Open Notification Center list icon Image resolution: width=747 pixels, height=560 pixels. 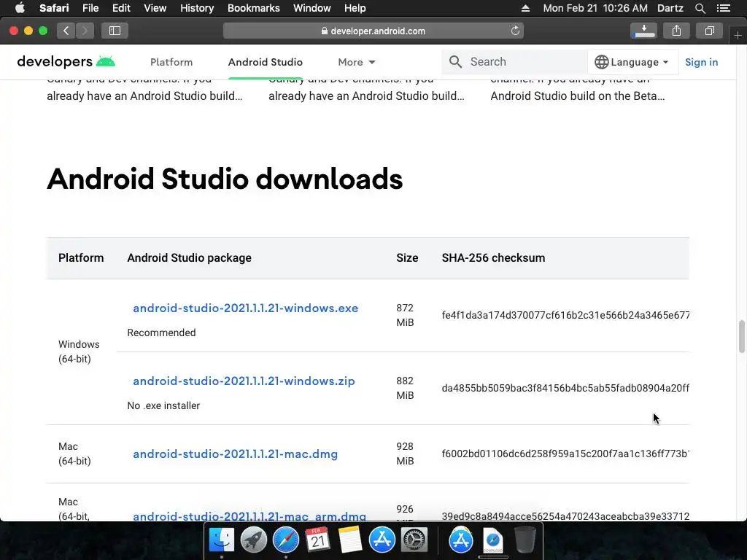click(723, 8)
